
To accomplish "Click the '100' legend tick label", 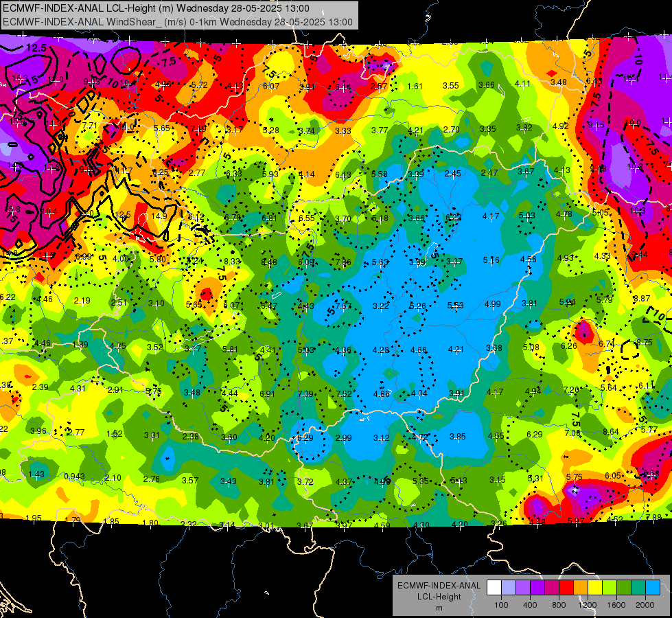I will coord(501,605).
